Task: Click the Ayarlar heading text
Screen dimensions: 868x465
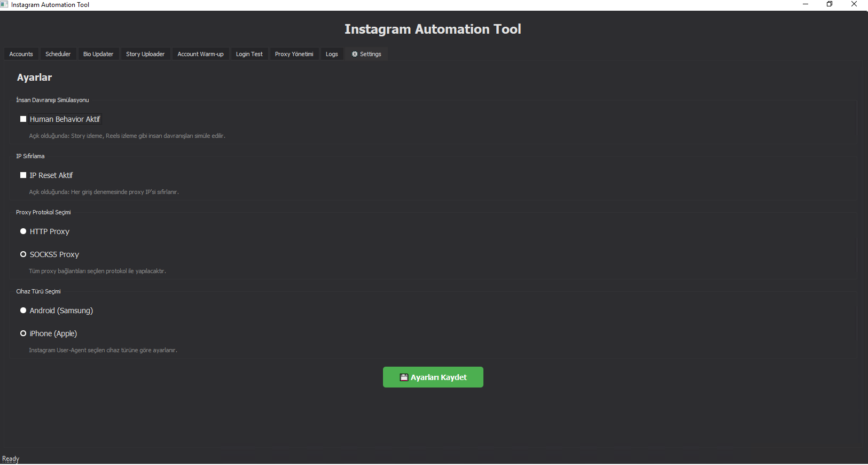Action: (x=34, y=77)
